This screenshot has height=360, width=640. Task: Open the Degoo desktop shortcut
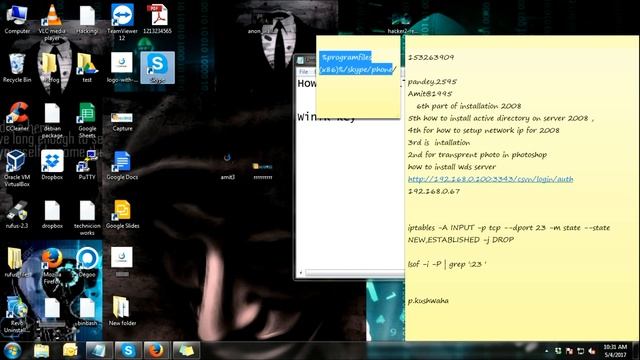point(87,262)
